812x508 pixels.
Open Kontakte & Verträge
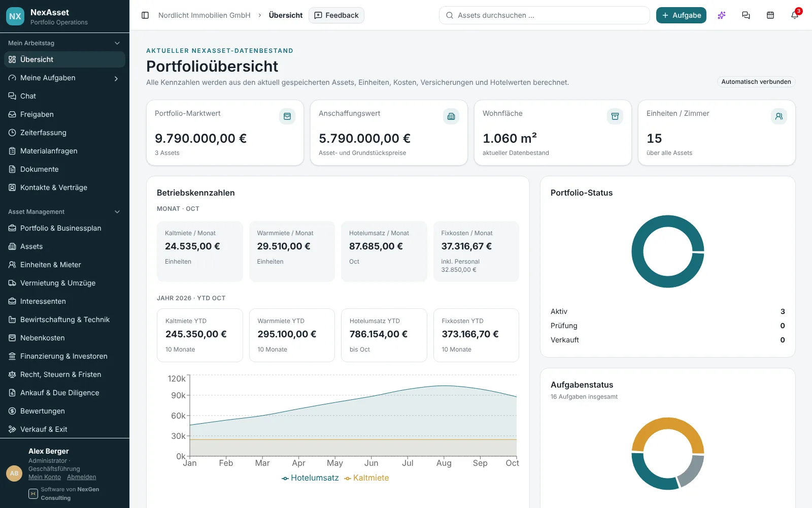(x=64, y=187)
